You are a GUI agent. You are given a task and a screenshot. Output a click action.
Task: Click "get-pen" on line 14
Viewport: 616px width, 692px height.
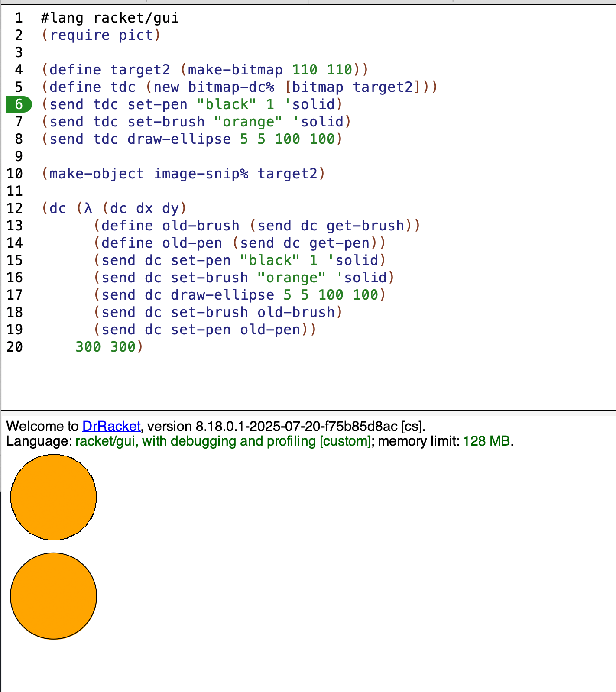tap(339, 243)
